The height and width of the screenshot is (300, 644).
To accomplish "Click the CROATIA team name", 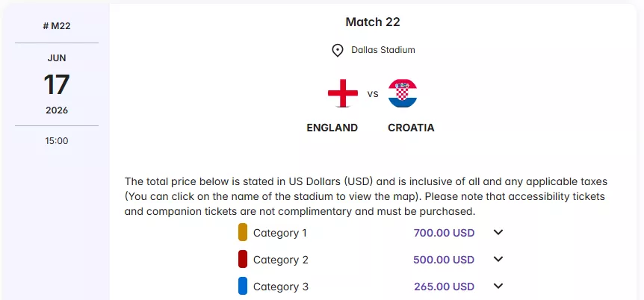I will [x=411, y=128].
